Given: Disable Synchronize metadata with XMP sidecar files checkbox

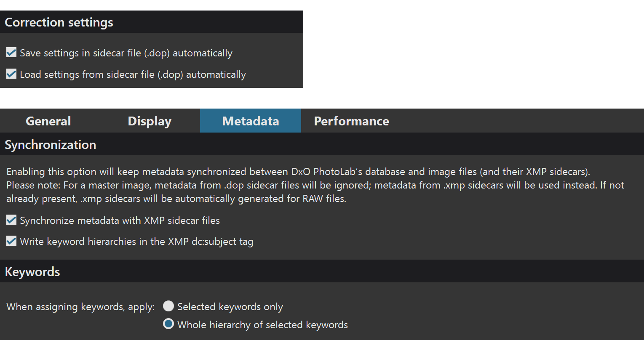Looking at the screenshot, I should (x=11, y=220).
